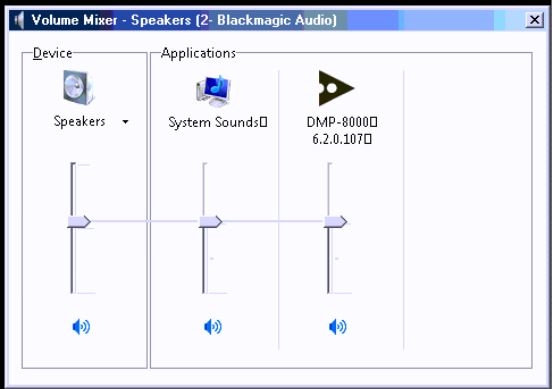The height and width of the screenshot is (389, 552).
Task: Click the "DMP-8000 6.2.0.107" label
Action: pyautogui.click(x=342, y=131)
